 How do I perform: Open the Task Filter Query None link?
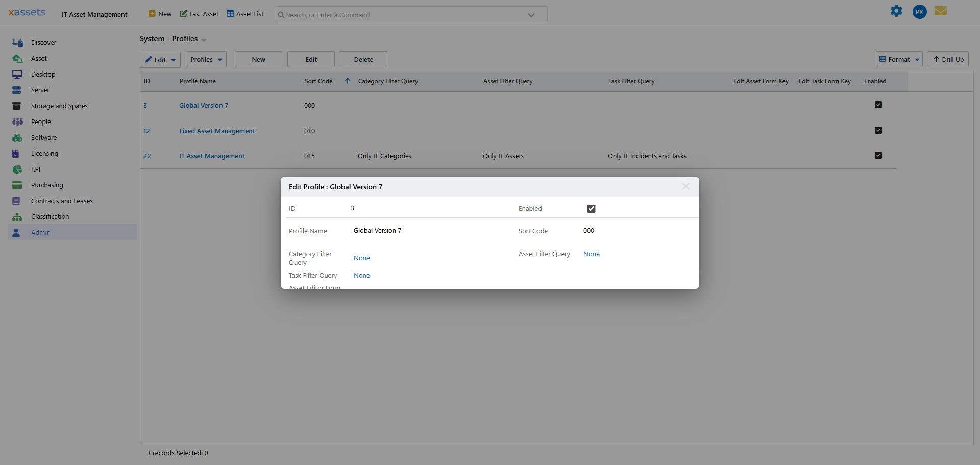tap(361, 275)
